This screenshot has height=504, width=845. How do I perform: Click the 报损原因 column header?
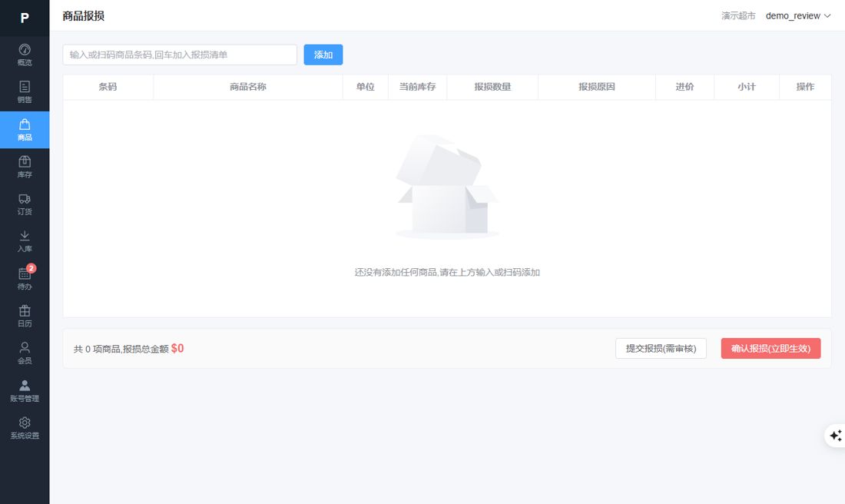597,87
